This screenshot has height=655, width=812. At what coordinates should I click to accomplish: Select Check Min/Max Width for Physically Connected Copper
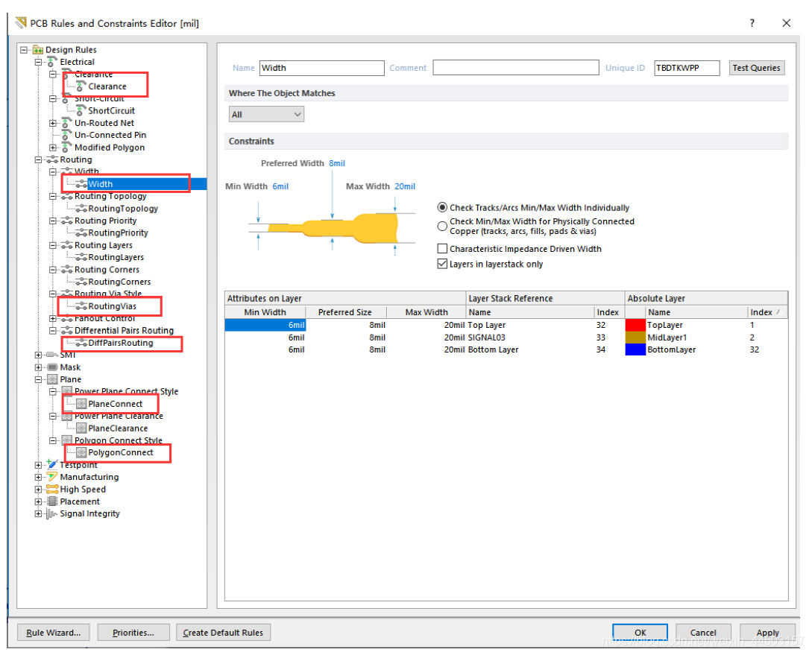point(443,226)
